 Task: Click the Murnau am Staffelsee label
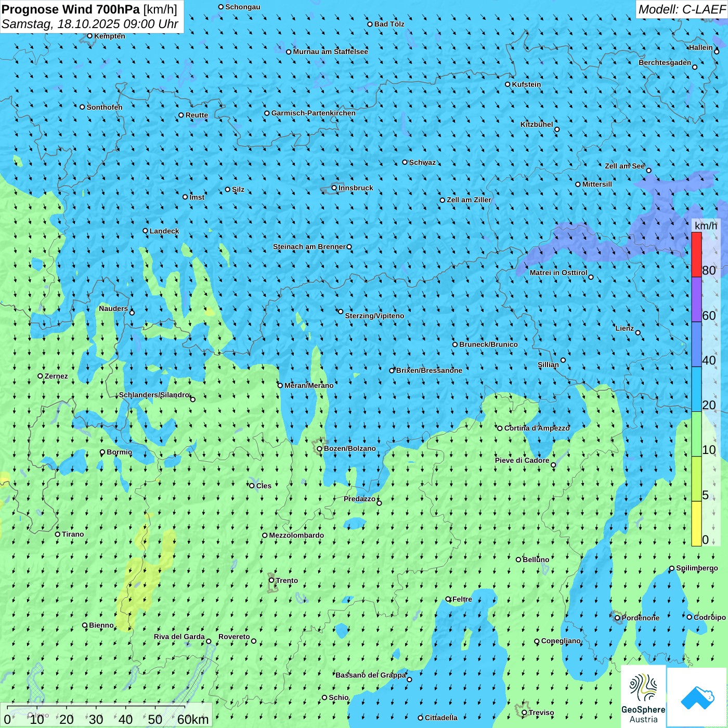pyautogui.click(x=330, y=51)
